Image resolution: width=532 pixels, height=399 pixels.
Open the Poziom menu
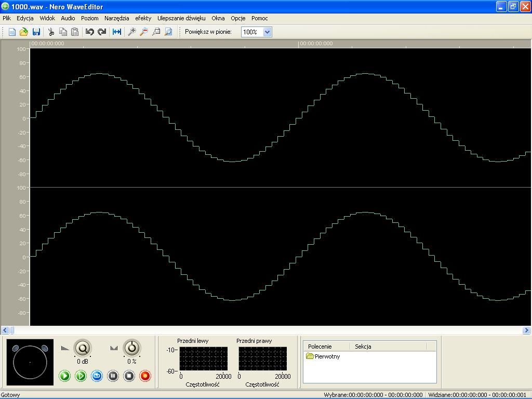(89, 18)
